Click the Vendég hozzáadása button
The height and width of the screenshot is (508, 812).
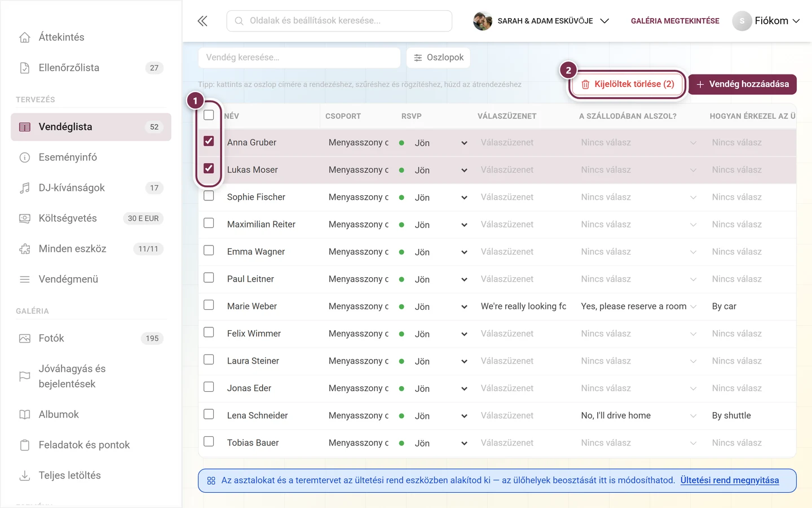(743, 84)
